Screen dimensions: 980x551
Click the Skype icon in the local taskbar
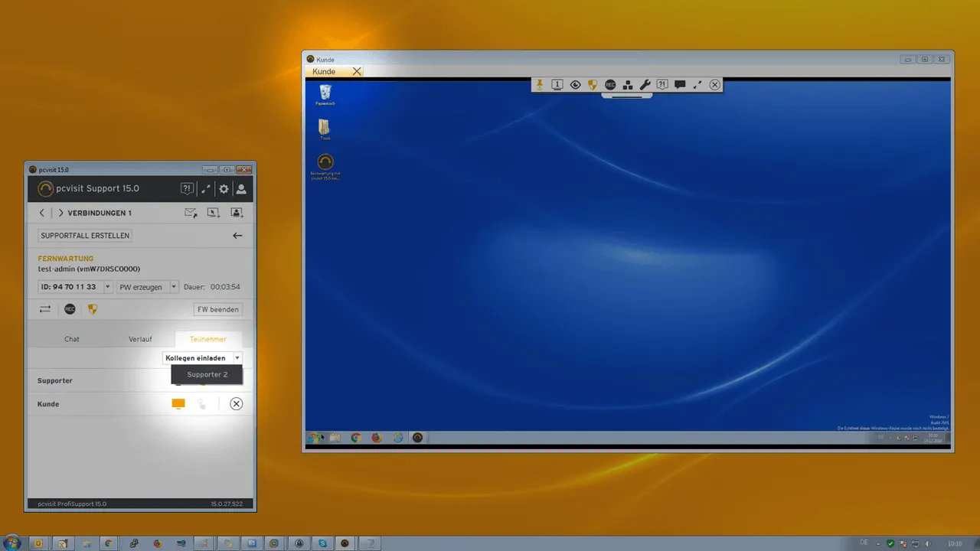(322, 543)
